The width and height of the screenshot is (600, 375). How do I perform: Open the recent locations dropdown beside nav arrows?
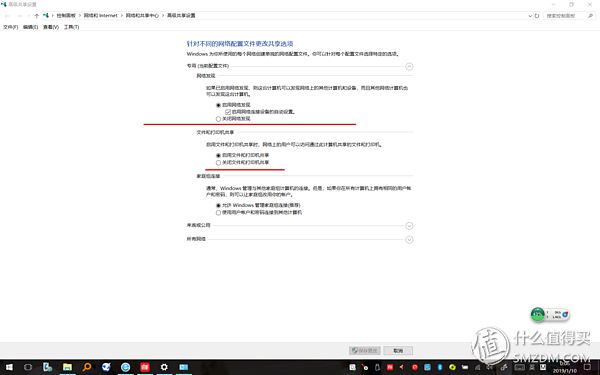click(x=28, y=16)
